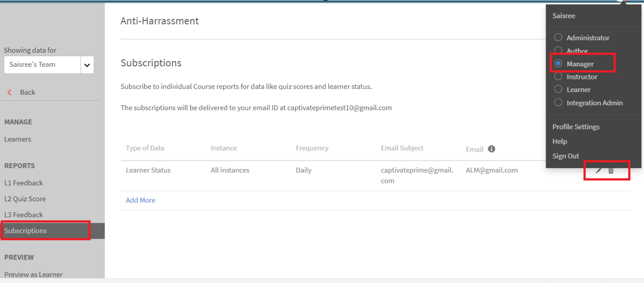Click the Email column info icon
The height and width of the screenshot is (283, 644).
click(x=491, y=149)
